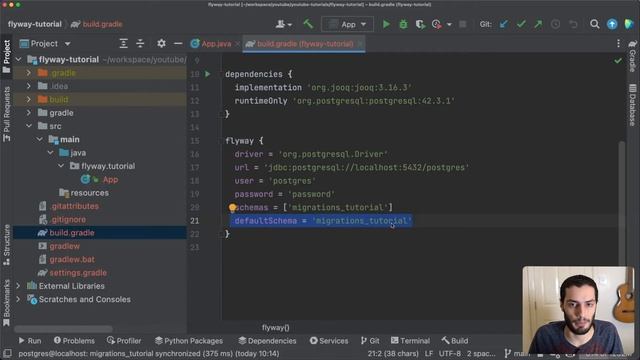Click UTF-8 encoding in status bar
Viewport: 640px width, 360px height.
click(450, 353)
